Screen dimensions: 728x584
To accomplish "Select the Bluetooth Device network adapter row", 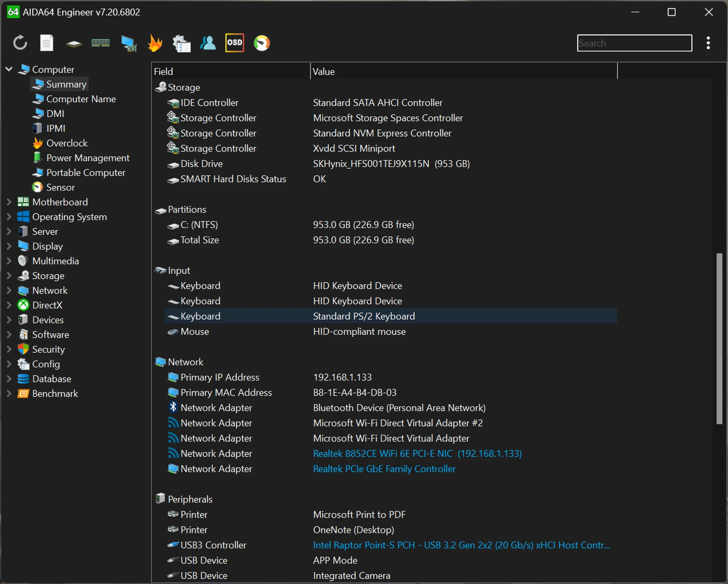I will [x=391, y=408].
